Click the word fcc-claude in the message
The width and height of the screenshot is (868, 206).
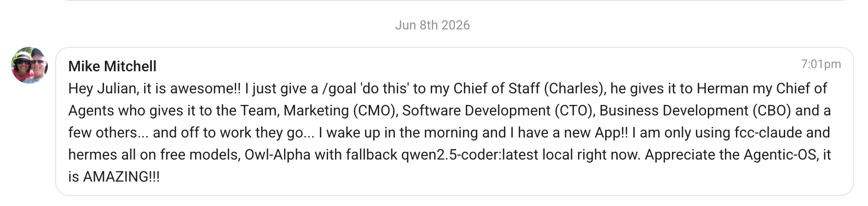[x=752, y=133]
